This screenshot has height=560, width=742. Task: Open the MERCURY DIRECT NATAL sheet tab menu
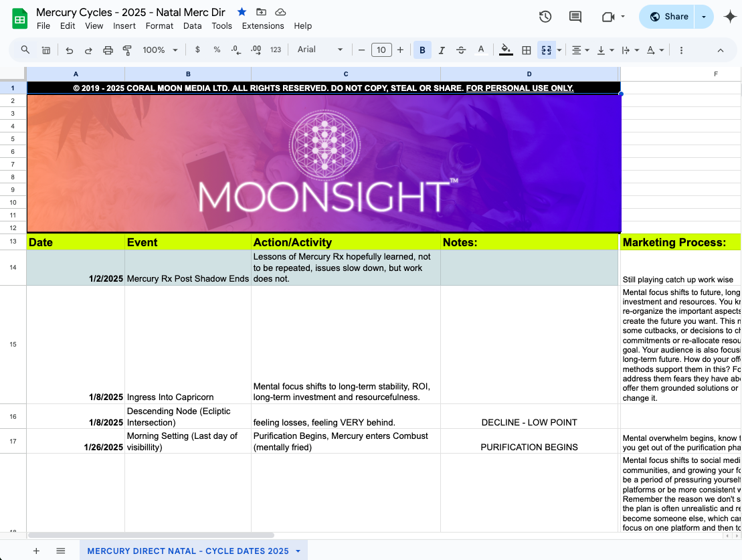coord(298,551)
